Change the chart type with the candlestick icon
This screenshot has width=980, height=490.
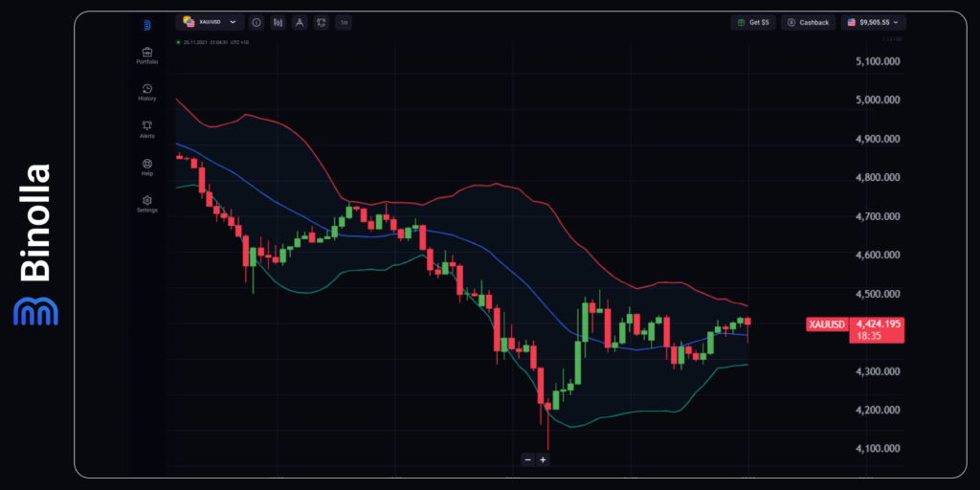278,23
